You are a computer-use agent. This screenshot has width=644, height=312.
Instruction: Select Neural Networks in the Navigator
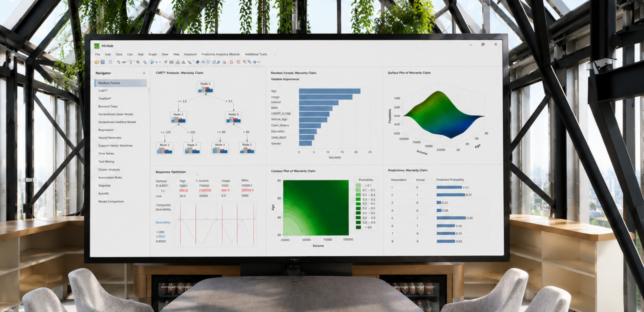tap(109, 138)
